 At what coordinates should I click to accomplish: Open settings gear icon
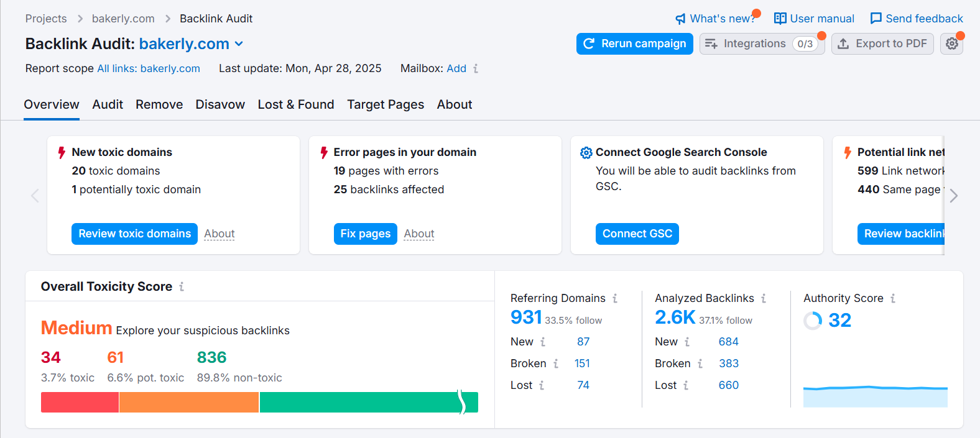(952, 43)
